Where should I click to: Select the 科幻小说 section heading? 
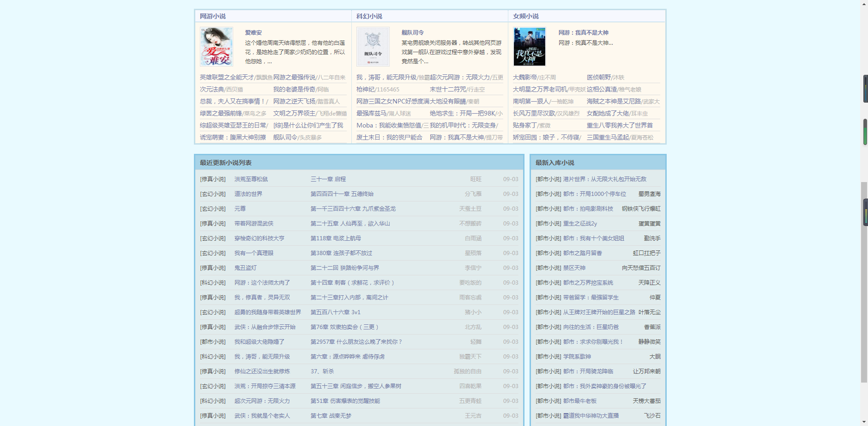369,16
